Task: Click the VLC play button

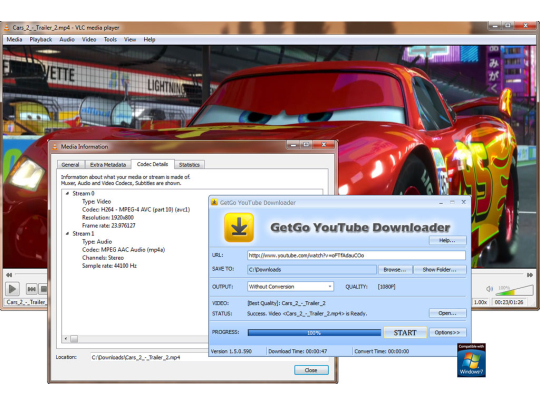Action: point(12,289)
